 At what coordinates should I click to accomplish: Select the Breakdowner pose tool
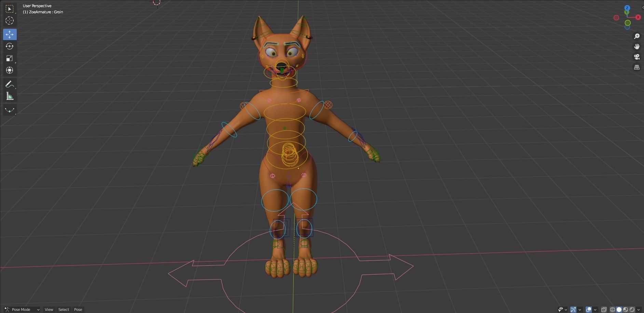(10, 110)
